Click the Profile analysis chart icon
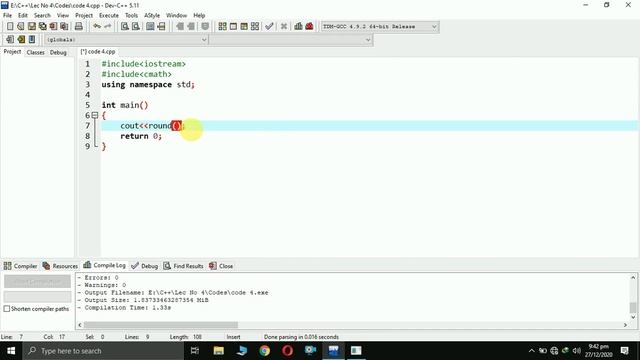Screen dimensions: 640x360 point(298,27)
